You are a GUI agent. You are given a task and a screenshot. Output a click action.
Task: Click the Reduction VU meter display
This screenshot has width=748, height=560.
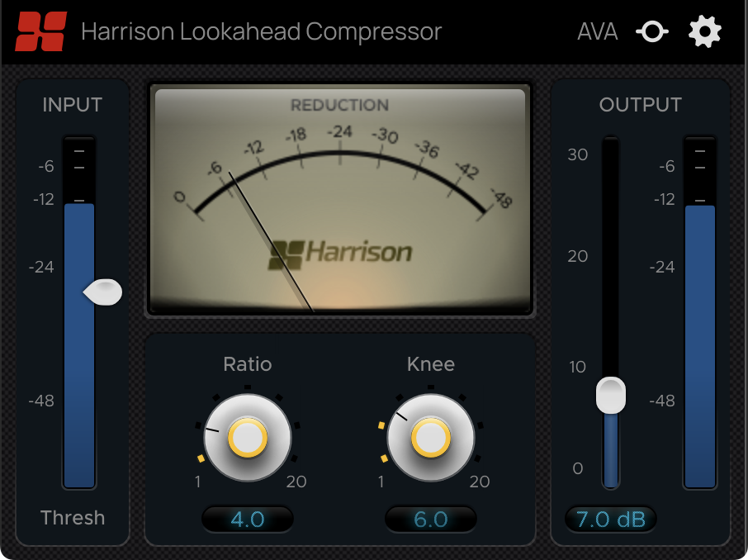click(x=339, y=199)
